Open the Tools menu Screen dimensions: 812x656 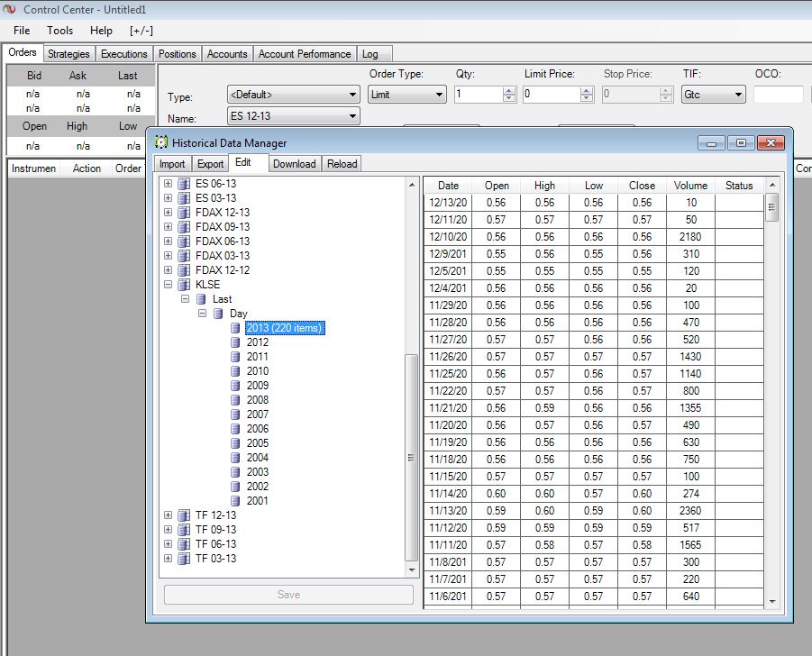point(60,31)
